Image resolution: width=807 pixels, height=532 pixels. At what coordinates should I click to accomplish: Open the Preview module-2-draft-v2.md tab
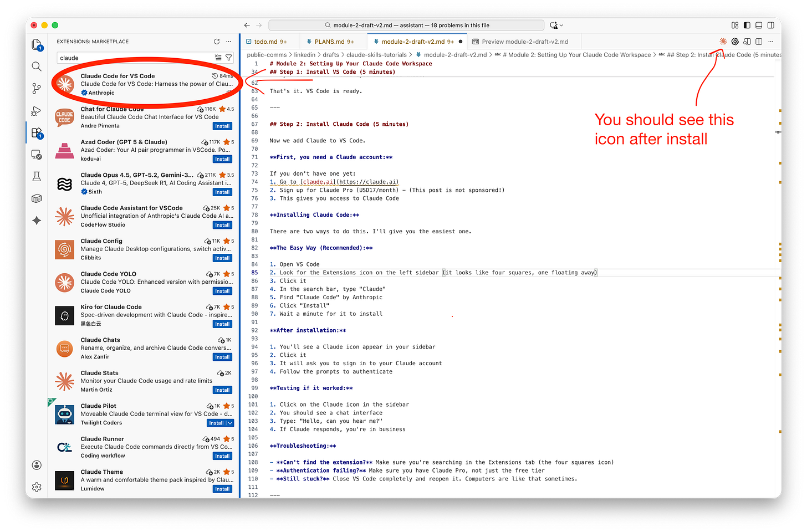click(x=524, y=42)
